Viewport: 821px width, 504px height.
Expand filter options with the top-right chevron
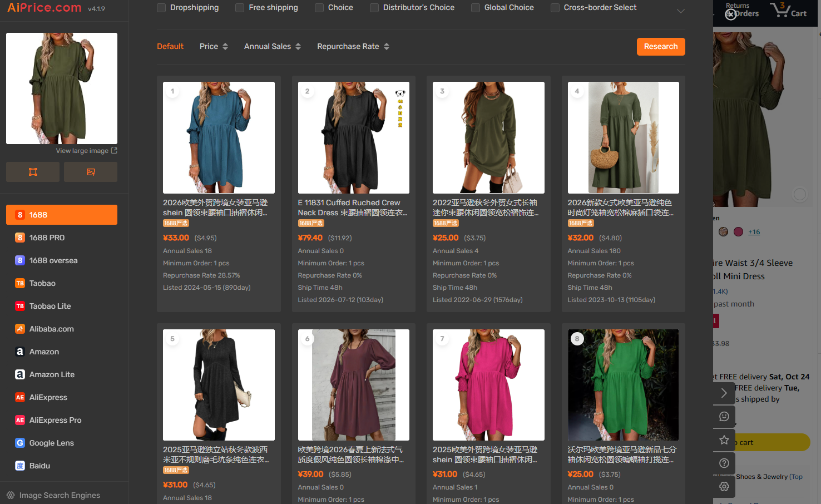pyautogui.click(x=681, y=11)
